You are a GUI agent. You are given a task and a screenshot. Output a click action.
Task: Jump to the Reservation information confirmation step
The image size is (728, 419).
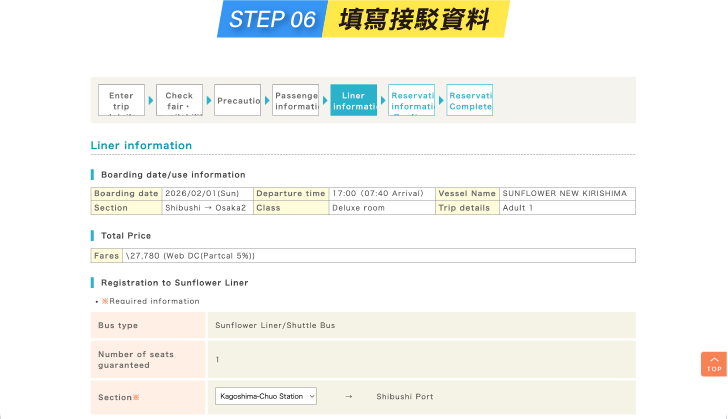click(411, 100)
